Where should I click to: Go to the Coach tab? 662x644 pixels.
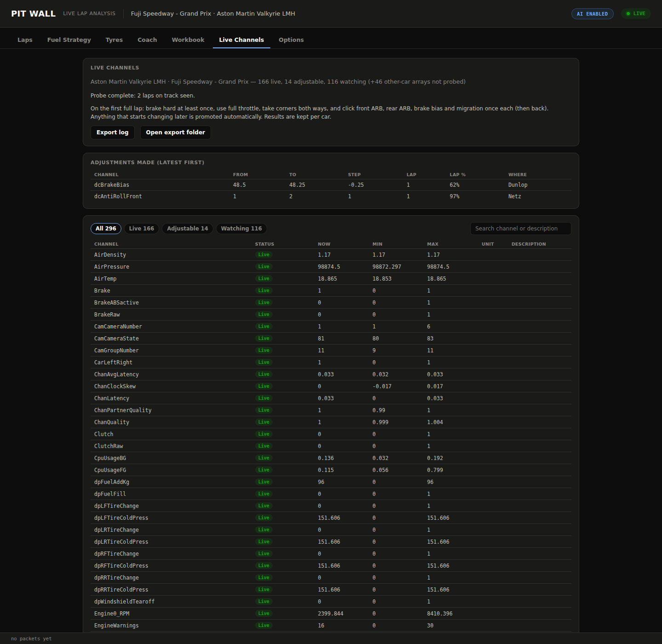tap(147, 40)
